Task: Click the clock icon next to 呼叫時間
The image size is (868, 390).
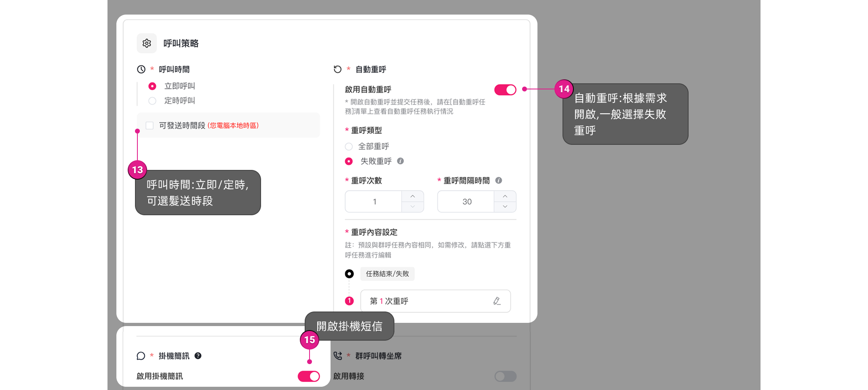Action: (141, 69)
